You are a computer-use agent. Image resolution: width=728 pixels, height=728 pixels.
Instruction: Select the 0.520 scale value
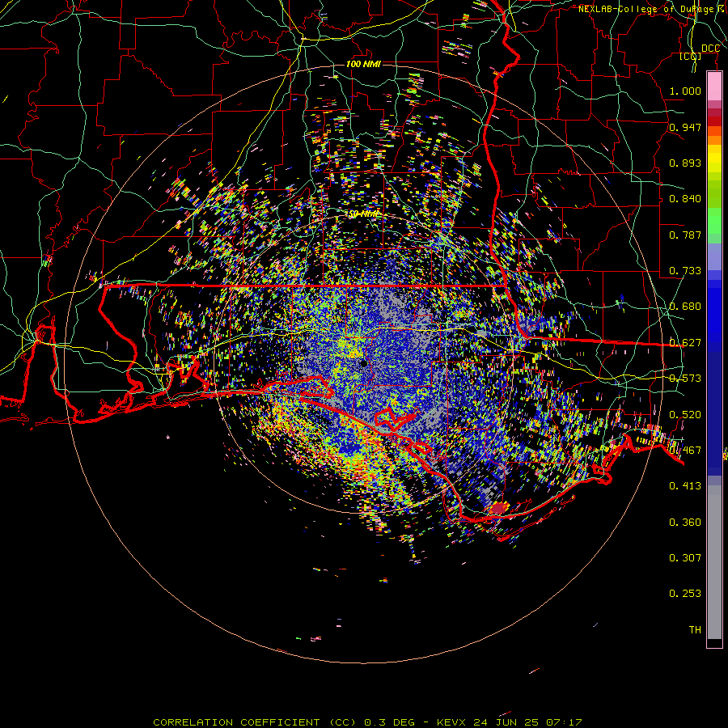tap(685, 415)
